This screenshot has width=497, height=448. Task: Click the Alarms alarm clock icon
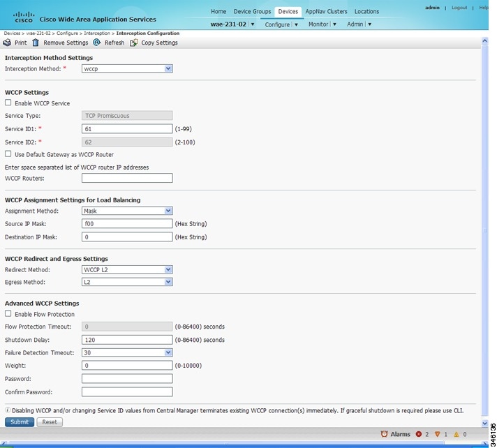click(x=384, y=434)
